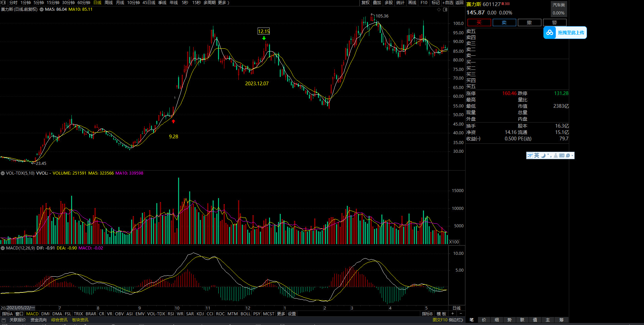The image size is (644, 325).
Task: Select the KDJ indicator tab
Action: 200,314
